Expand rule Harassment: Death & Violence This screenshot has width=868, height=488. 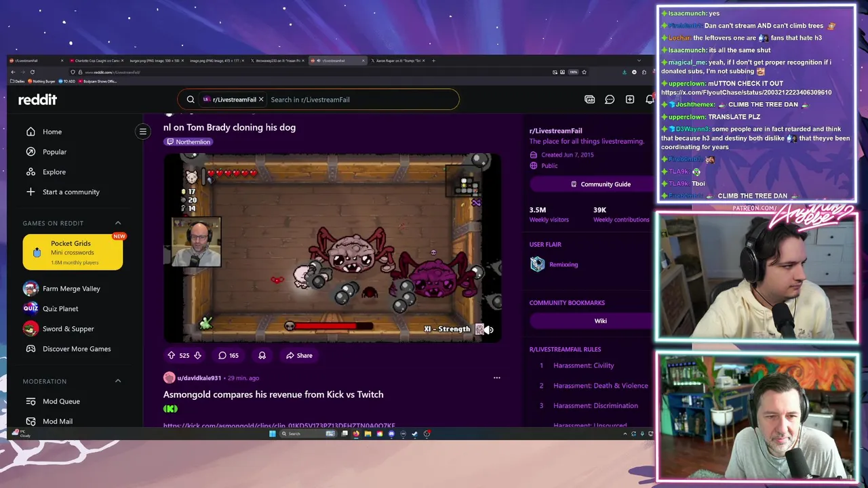pyautogui.click(x=600, y=386)
